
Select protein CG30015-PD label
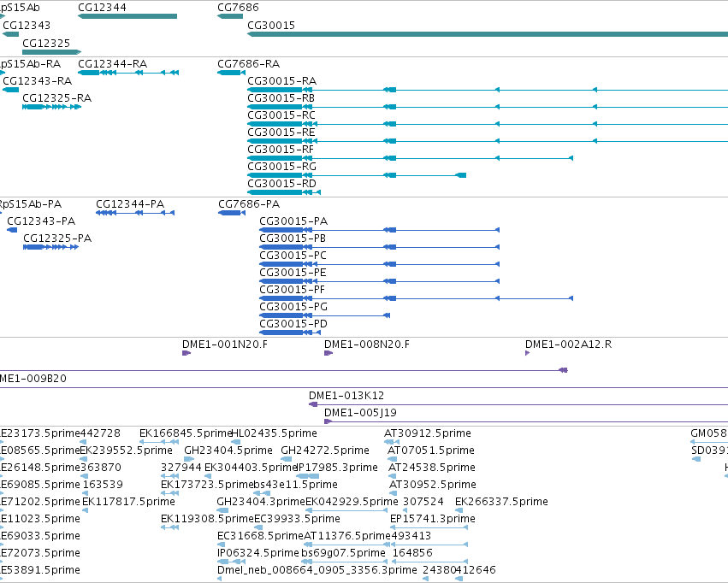pos(293,324)
